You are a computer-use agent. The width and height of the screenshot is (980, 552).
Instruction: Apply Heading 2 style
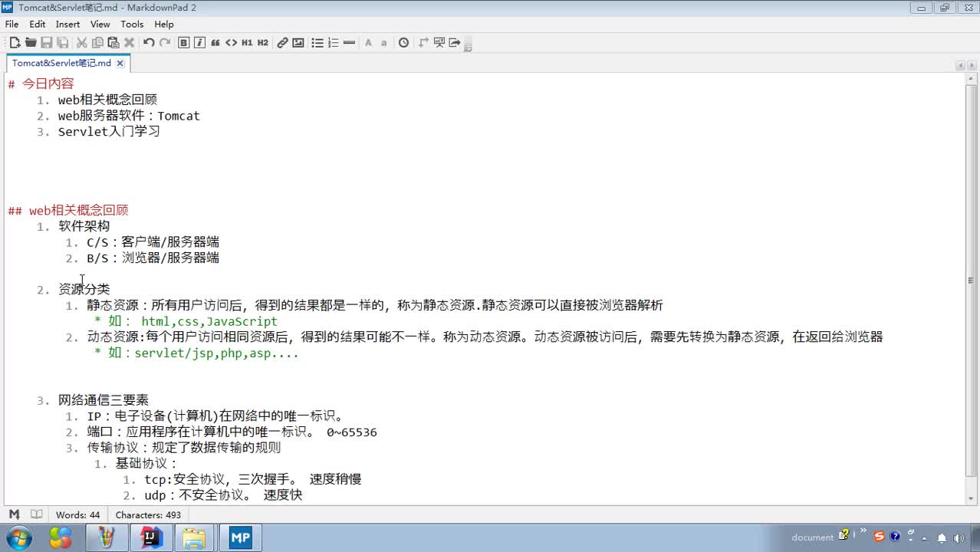pos(263,43)
